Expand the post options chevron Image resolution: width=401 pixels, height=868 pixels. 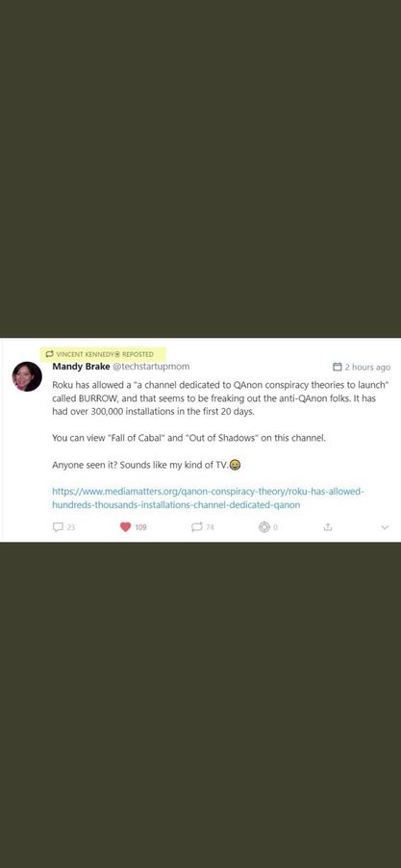[x=385, y=527]
